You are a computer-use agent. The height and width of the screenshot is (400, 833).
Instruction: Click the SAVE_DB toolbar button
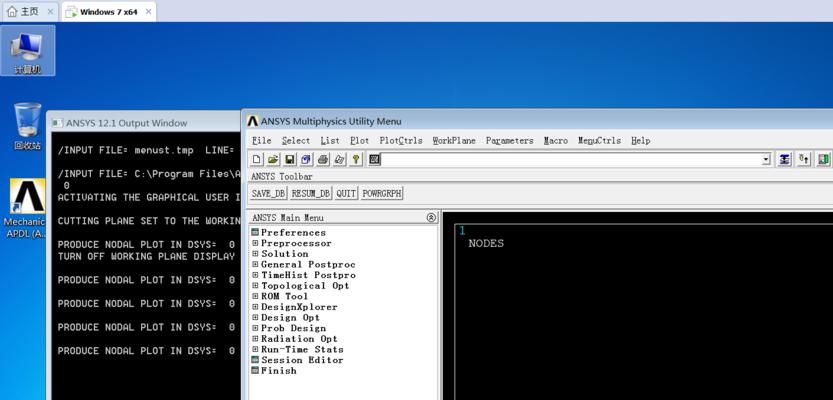tap(268, 194)
